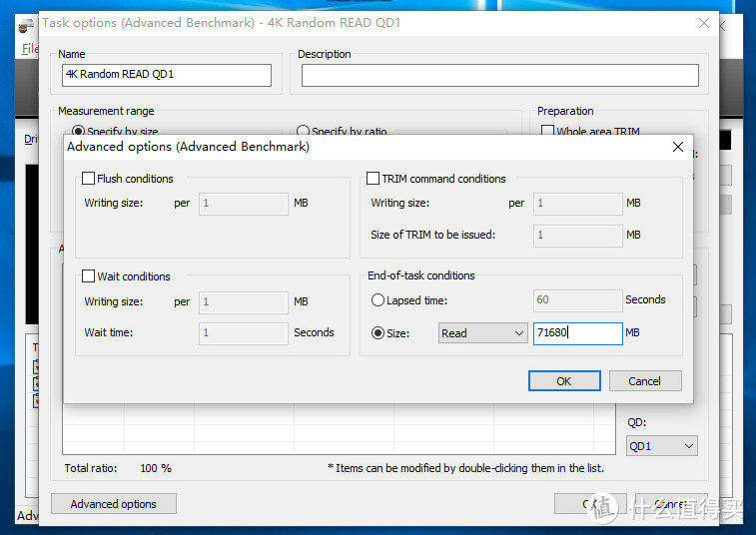756x535 pixels.
Task: Close the Task options window
Action: tap(706, 23)
